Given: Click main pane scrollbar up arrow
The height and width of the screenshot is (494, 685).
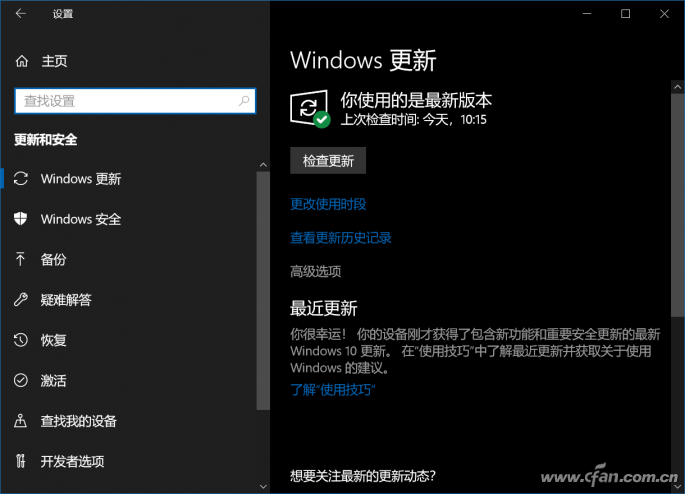Looking at the screenshot, I should tap(678, 87).
